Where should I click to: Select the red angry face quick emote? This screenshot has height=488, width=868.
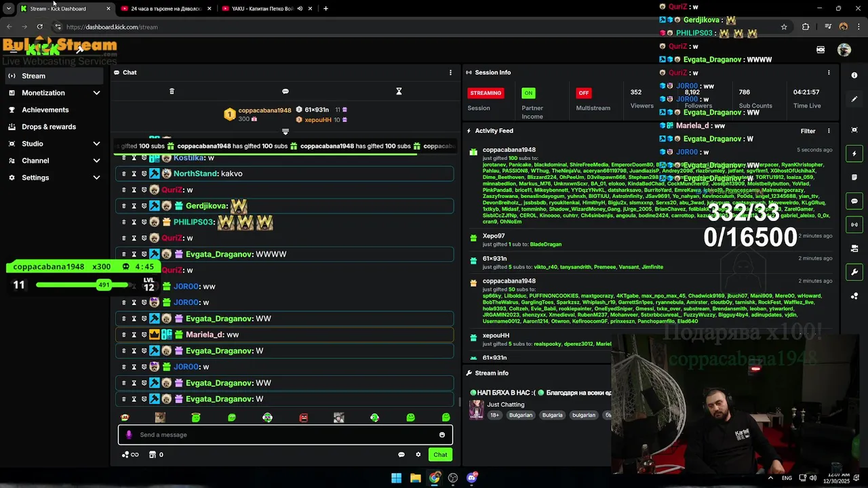click(303, 418)
